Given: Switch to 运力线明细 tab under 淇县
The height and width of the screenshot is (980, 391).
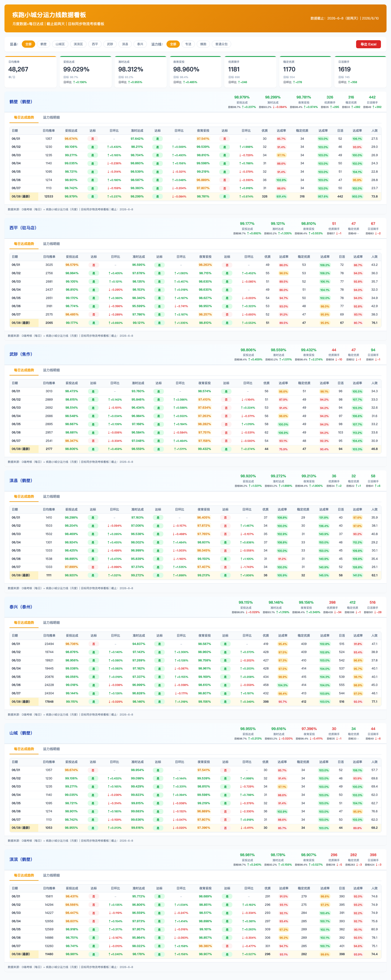Looking at the screenshot, I should [x=51, y=497].
